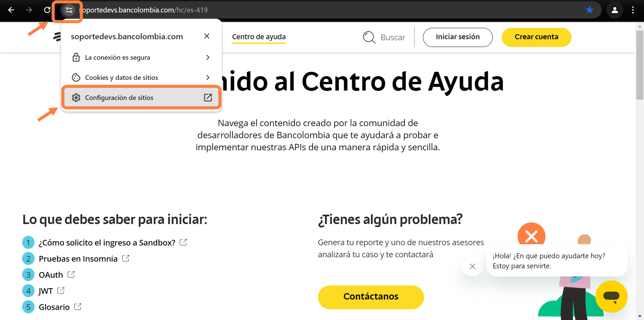Dismiss the chat greeting with its X button
Viewport: 644px width, 320px height.
pos(473,266)
